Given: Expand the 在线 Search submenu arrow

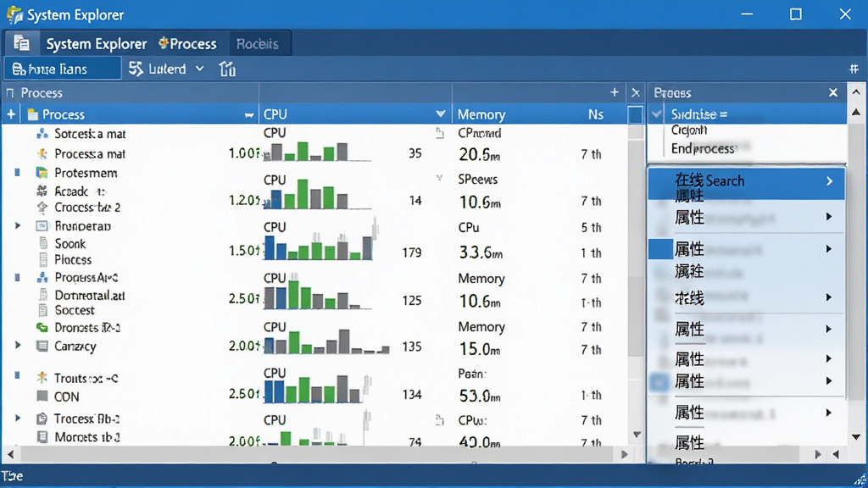Looking at the screenshot, I should 829,181.
